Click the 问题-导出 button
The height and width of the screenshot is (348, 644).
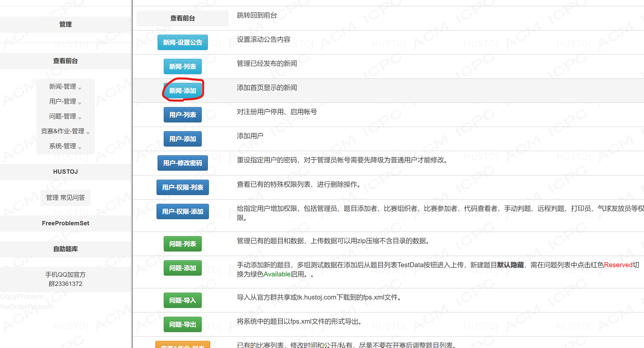coord(183,324)
